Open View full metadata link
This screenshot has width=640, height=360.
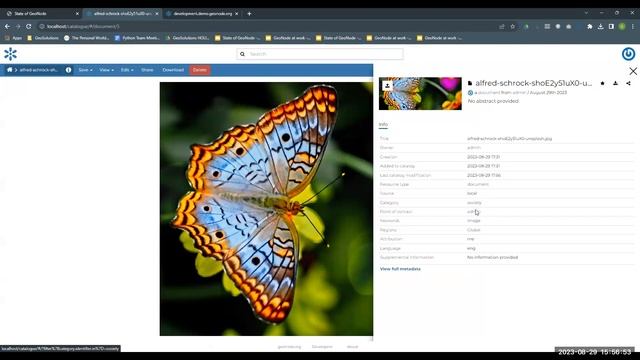[400, 269]
